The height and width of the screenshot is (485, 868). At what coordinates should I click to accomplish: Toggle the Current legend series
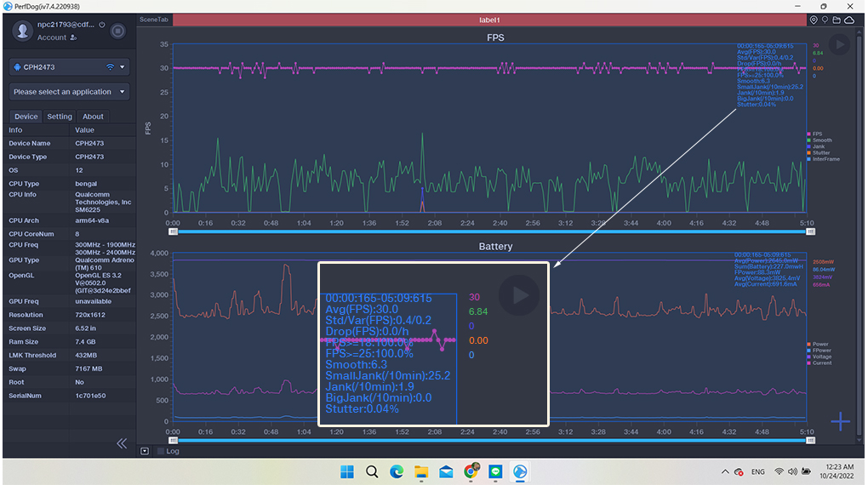819,363
